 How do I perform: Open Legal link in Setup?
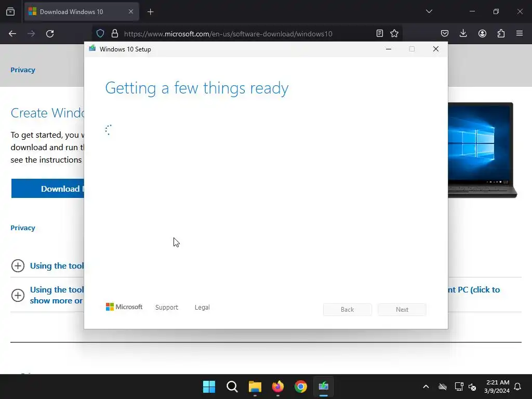click(202, 307)
